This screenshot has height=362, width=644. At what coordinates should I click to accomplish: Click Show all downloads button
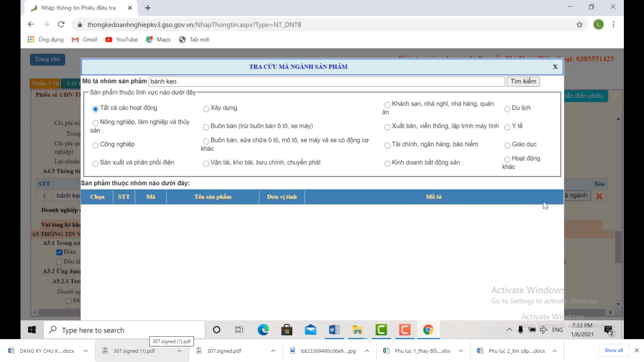click(613, 350)
